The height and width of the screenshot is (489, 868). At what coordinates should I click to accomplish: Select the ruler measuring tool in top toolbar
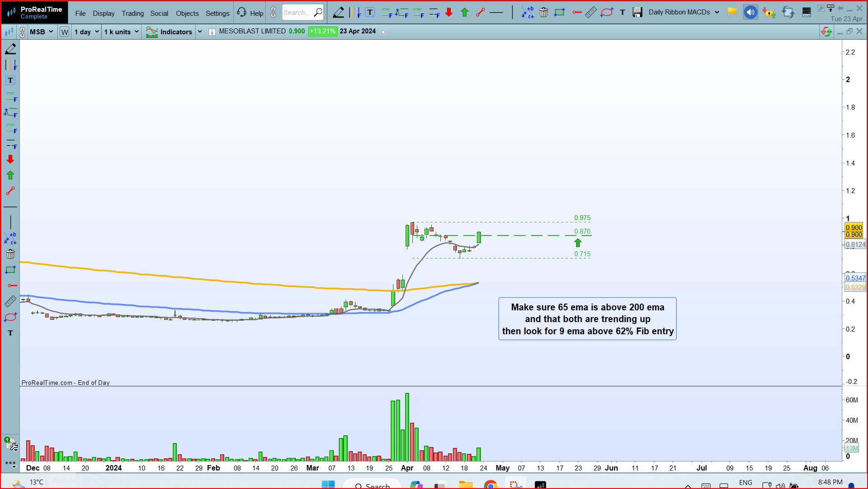point(591,13)
